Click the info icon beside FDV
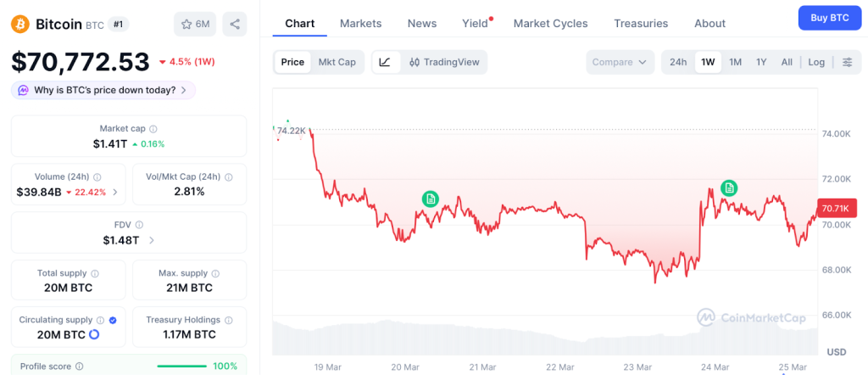This screenshot has width=868, height=375. pyautogui.click(x=139, y=225)
